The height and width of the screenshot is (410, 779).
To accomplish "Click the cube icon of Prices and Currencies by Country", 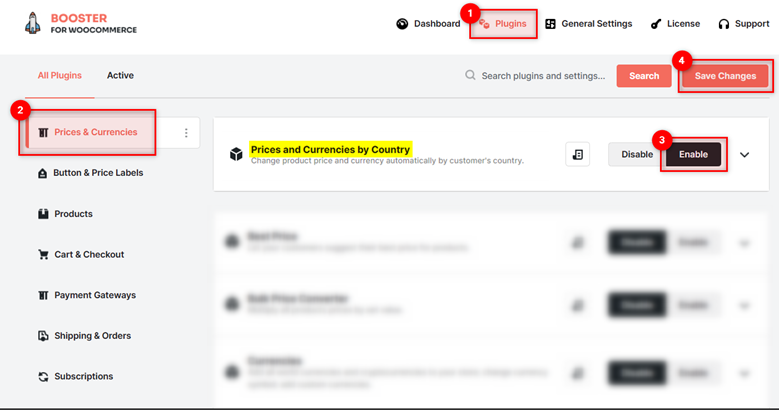I will pos(236,154).
